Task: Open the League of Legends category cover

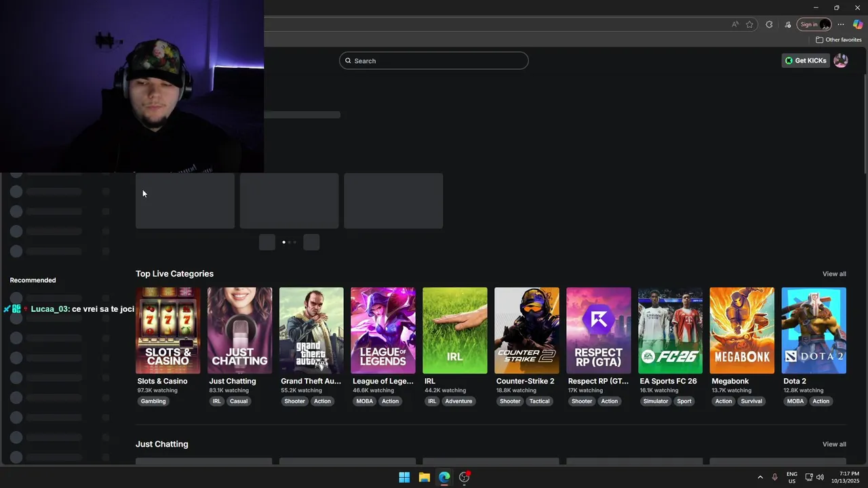Action: pyautogui.click(x=383, y=330)
